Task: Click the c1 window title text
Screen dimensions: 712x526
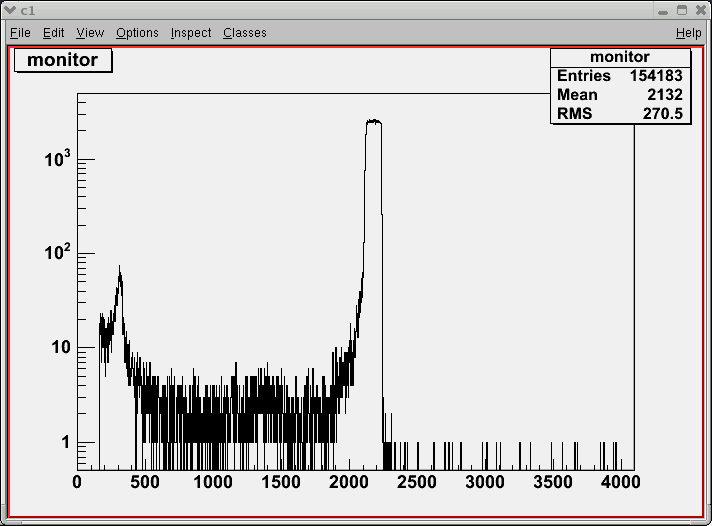Action: click(x=28, y=10)
